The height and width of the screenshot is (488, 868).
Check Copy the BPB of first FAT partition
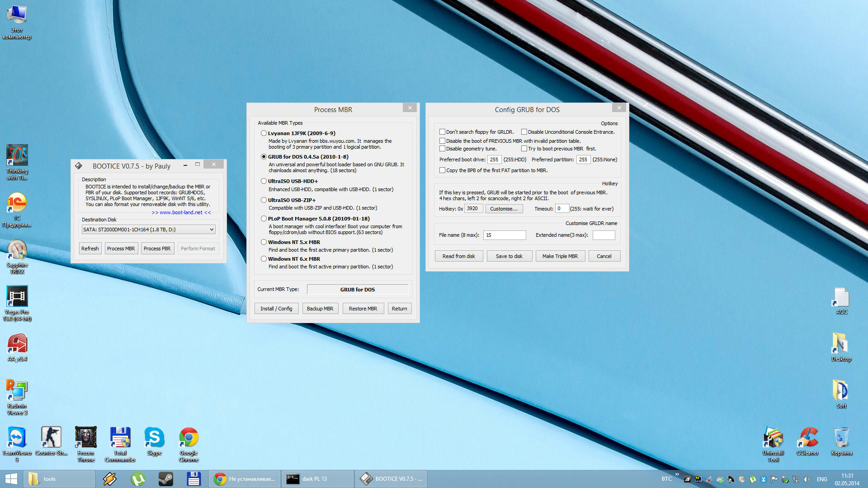[442, 170]
